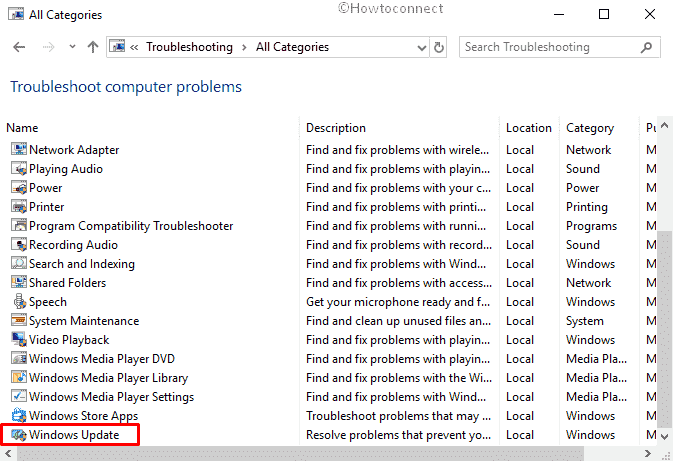Sort by the Name column header

(x=22, y=128)
